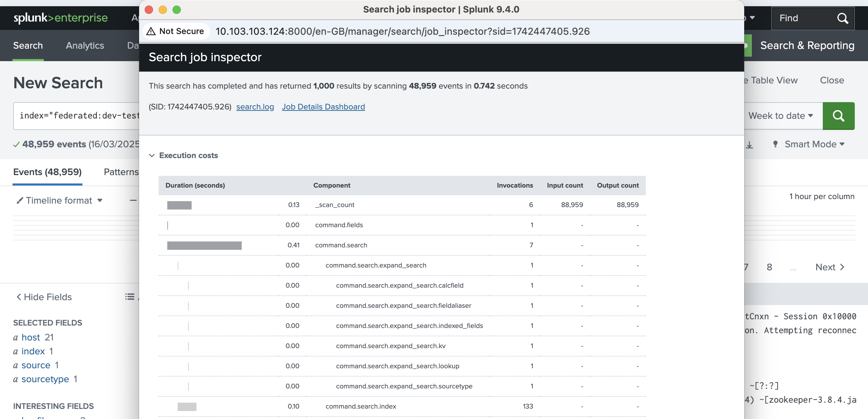The height and width of the screenshot is (419, 868).
Task: Open the search.log link
Action: click(255, 107)
